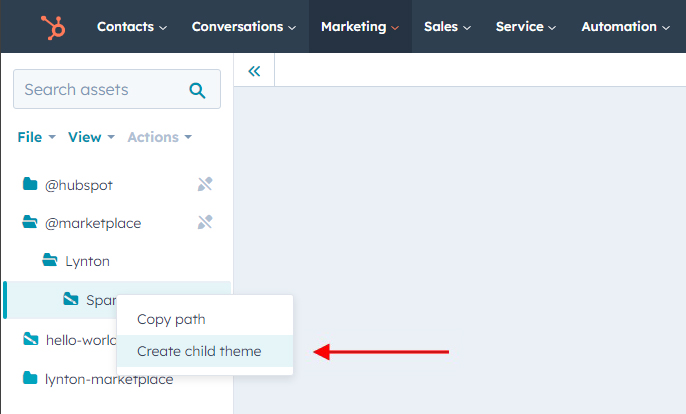Toggle pin icon for @marketplace folder

[x=205, y=222]
